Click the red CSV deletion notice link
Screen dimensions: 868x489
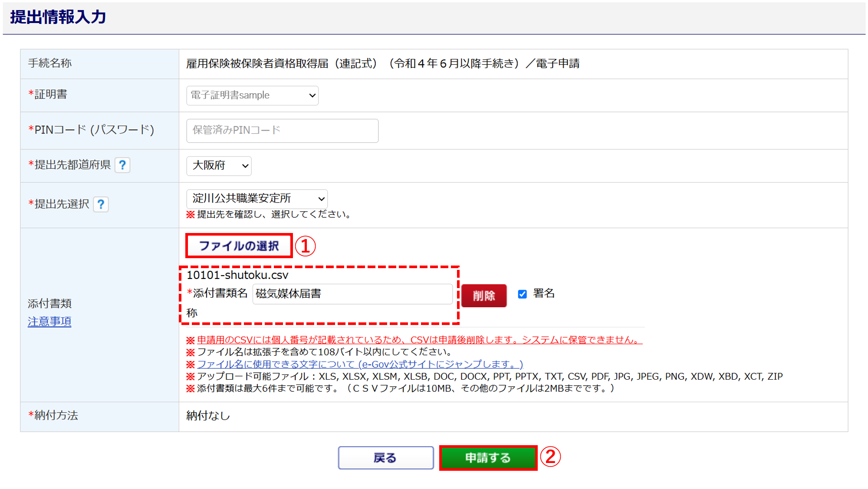[419, 340]
